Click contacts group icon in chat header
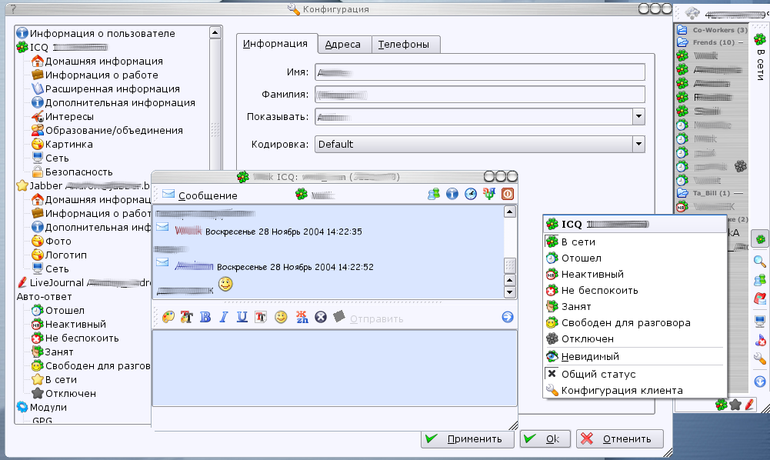 pos(434,194)
